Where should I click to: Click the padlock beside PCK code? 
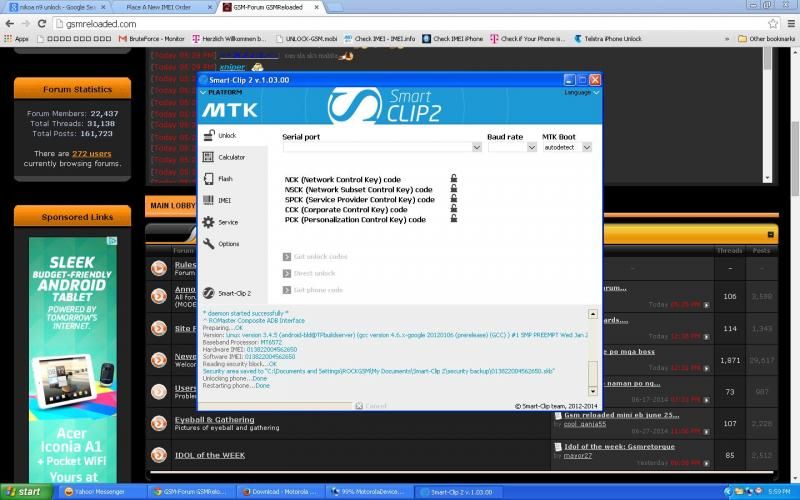click(x=454, y=218)
